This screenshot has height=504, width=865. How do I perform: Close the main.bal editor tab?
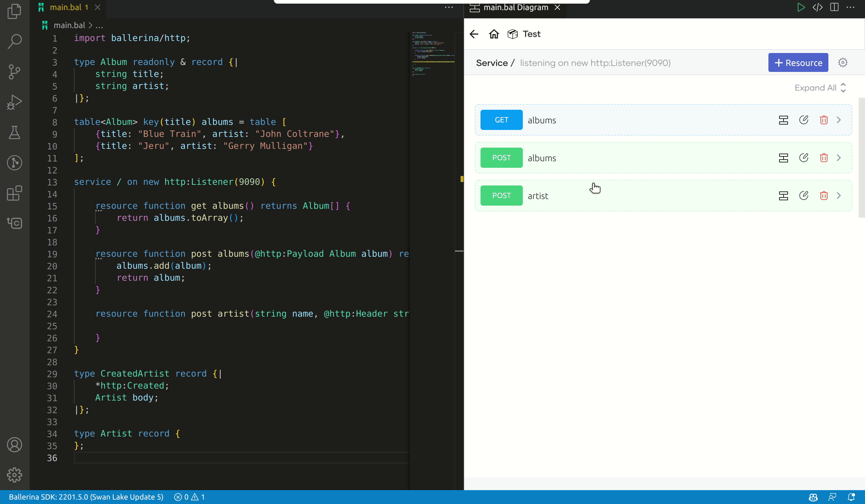(98, 7)
